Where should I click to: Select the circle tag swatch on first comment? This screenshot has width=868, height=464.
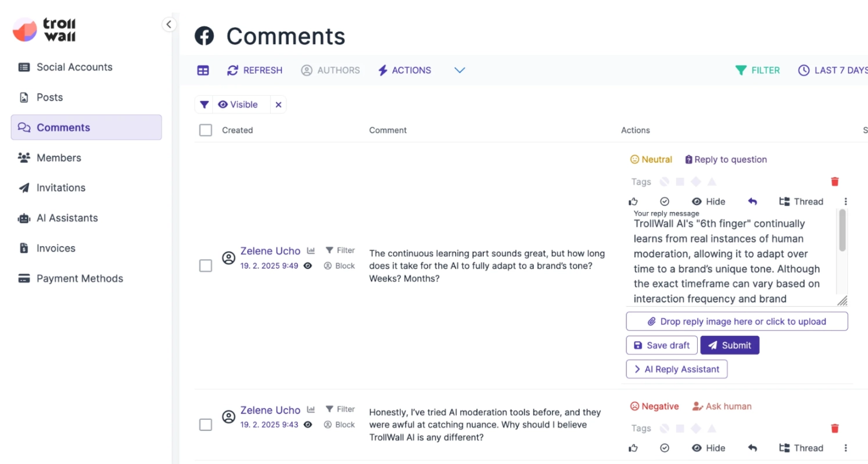coord(665,182)
